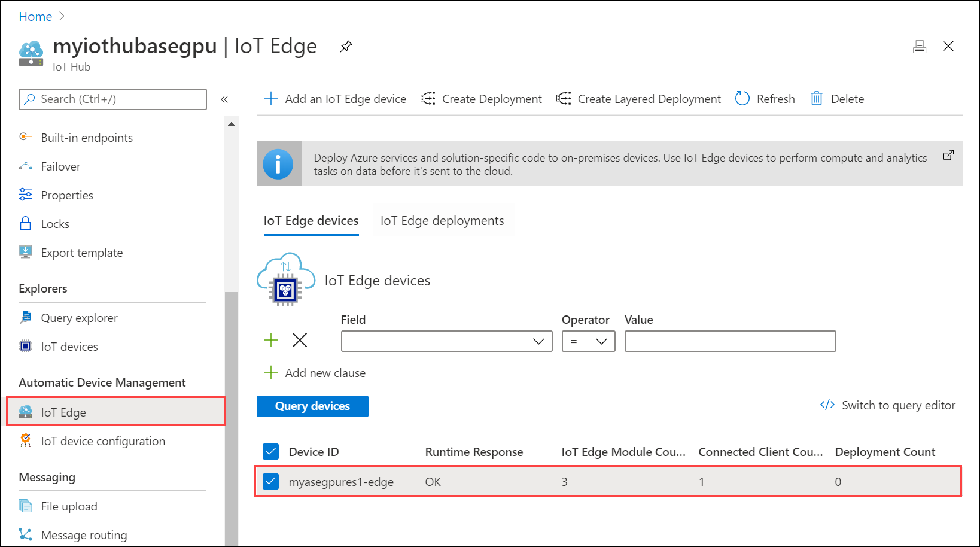Pin the myiothubasegpu page using the pin icon
This screenshot has height=547, width=980.
tap(346, 45)
